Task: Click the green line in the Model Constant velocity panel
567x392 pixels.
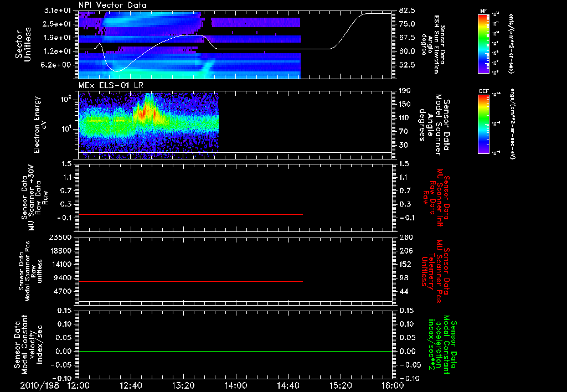Action: (235, 351)
